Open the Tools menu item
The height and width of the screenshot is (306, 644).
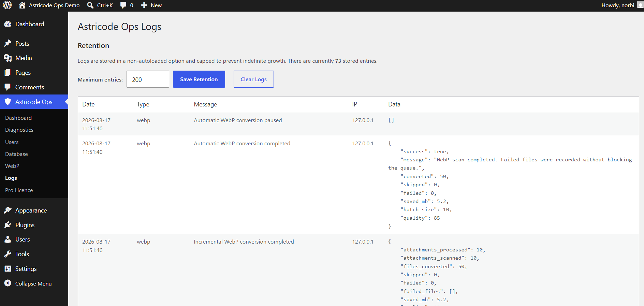click(x=34, y=254)
